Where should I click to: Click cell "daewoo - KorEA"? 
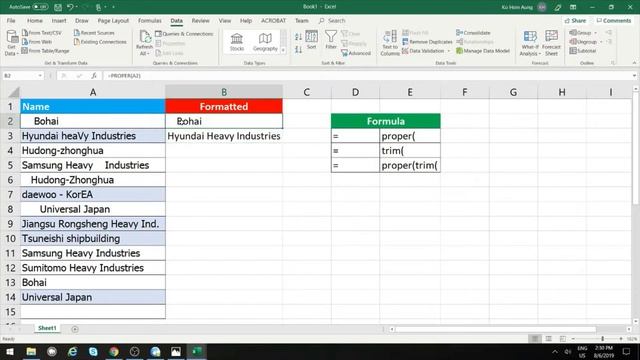pyautogui.click(x=93, y=194)
